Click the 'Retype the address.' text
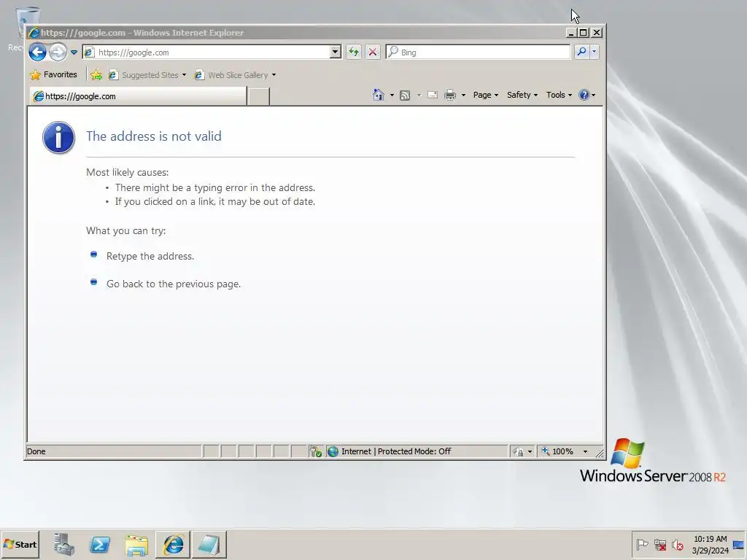 [150, 256]
